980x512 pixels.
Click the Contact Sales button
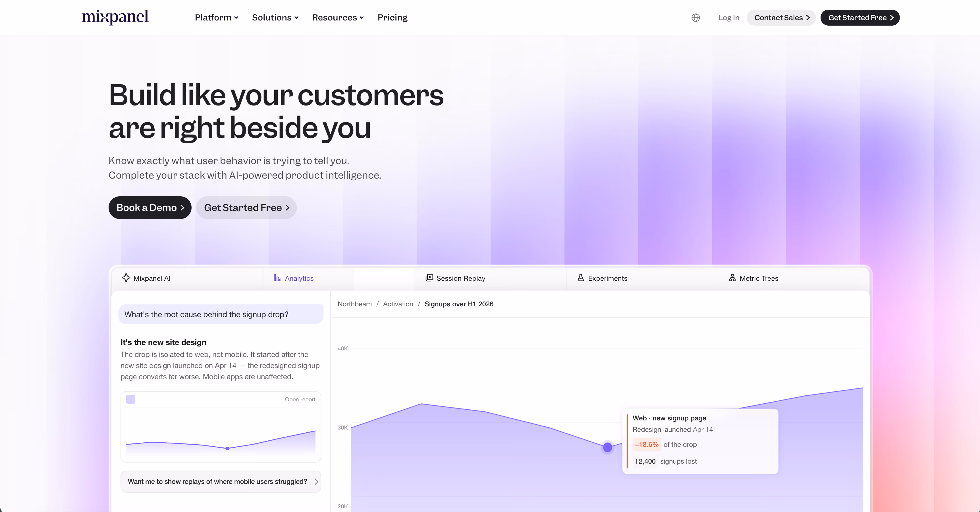point(781,18)
